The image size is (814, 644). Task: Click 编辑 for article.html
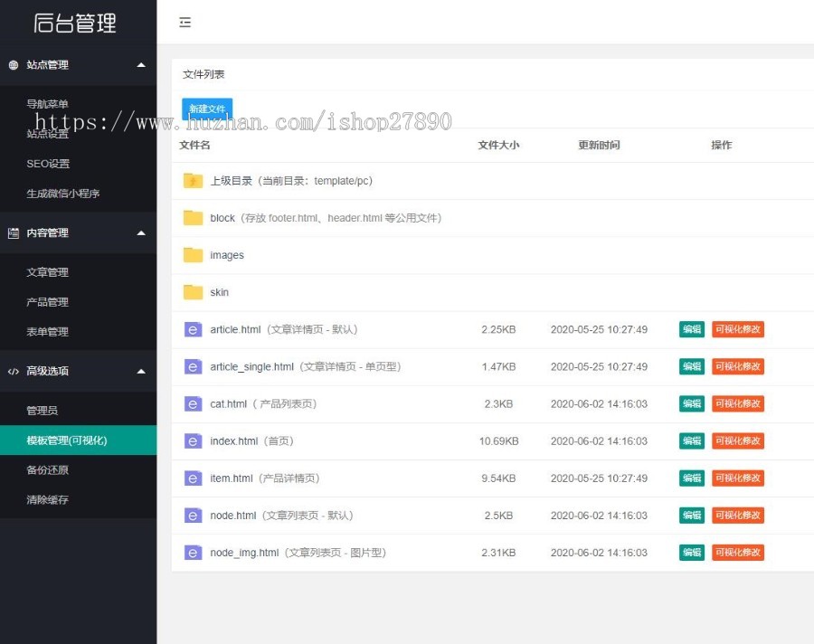[692, 329]
